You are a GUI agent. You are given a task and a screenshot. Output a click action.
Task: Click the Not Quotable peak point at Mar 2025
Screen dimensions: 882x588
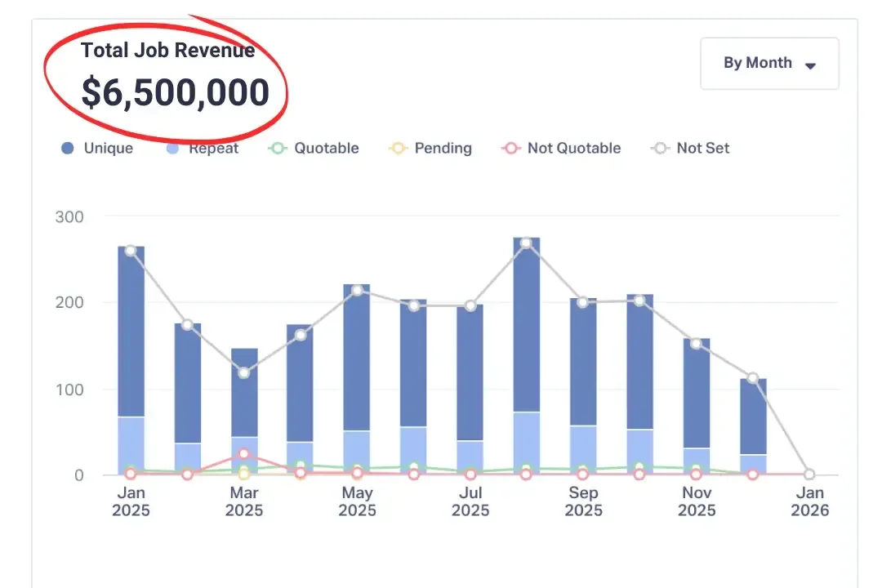coord(243,453)
